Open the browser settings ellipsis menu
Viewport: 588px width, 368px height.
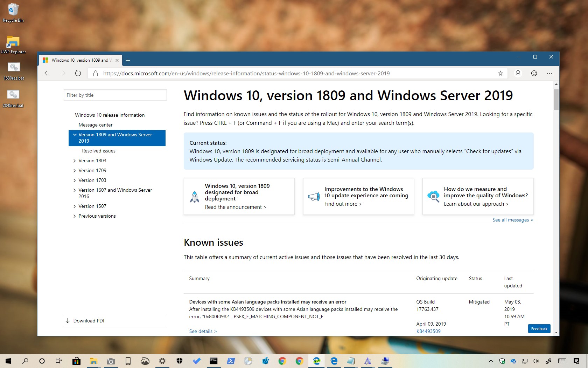(549, 73)
